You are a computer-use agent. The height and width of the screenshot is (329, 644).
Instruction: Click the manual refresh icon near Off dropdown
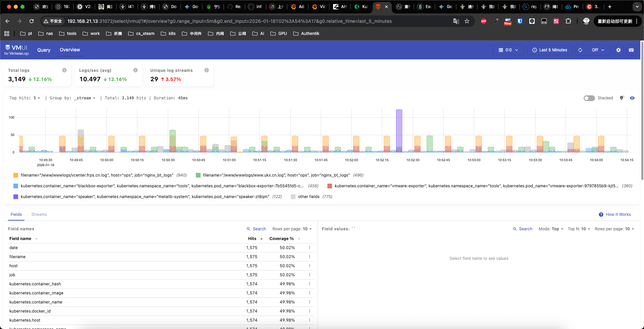(580, 50)
